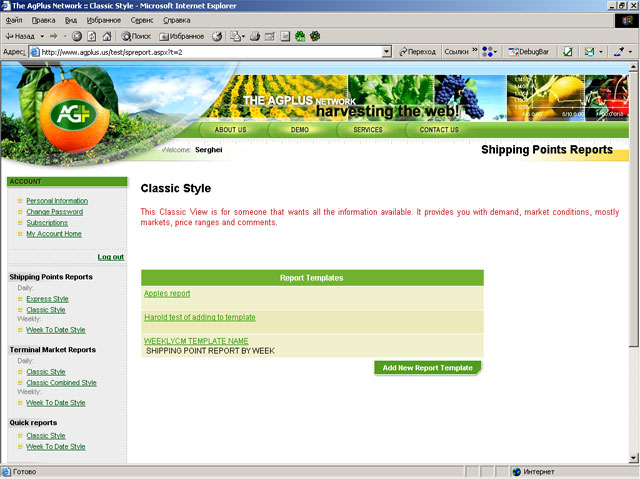Click the vertical scrollbar up arrow

pyautogui.click(x=633, y=66)
